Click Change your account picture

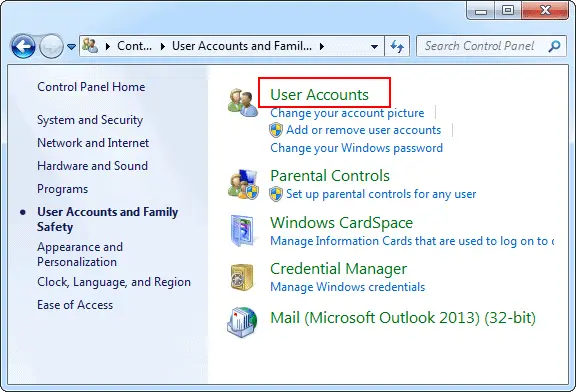[347, 113]
